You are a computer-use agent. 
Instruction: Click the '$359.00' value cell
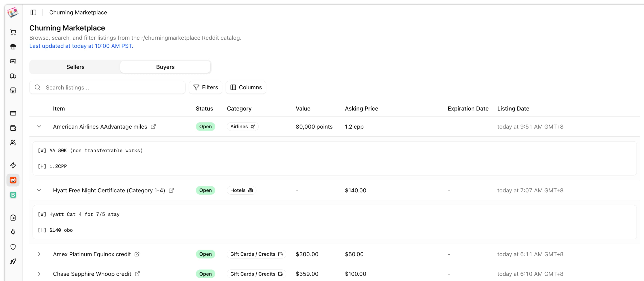click(x=307, y=274)
